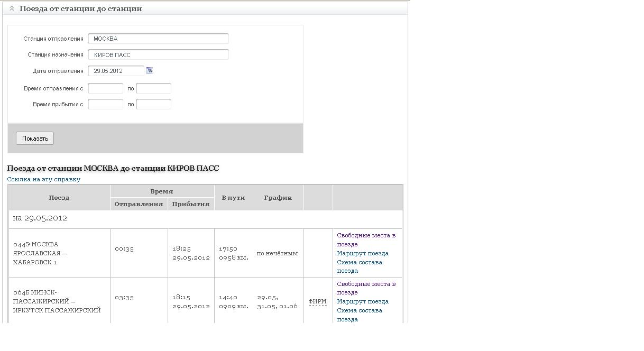The height and width of the screenshot is (351, 644).
Task: Open the 'Ссылка на эту справку' link
Action: (44, 179)
